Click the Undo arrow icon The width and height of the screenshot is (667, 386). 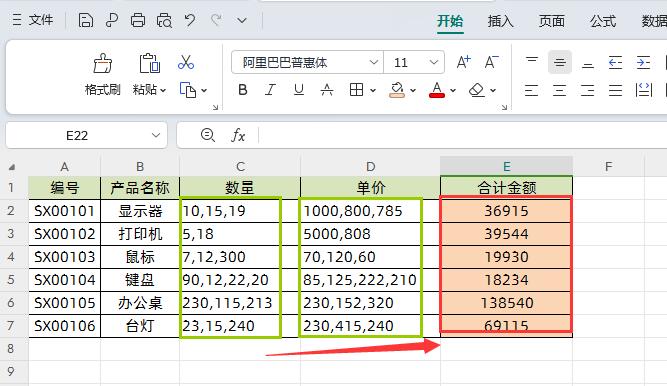tap(190, 20)
